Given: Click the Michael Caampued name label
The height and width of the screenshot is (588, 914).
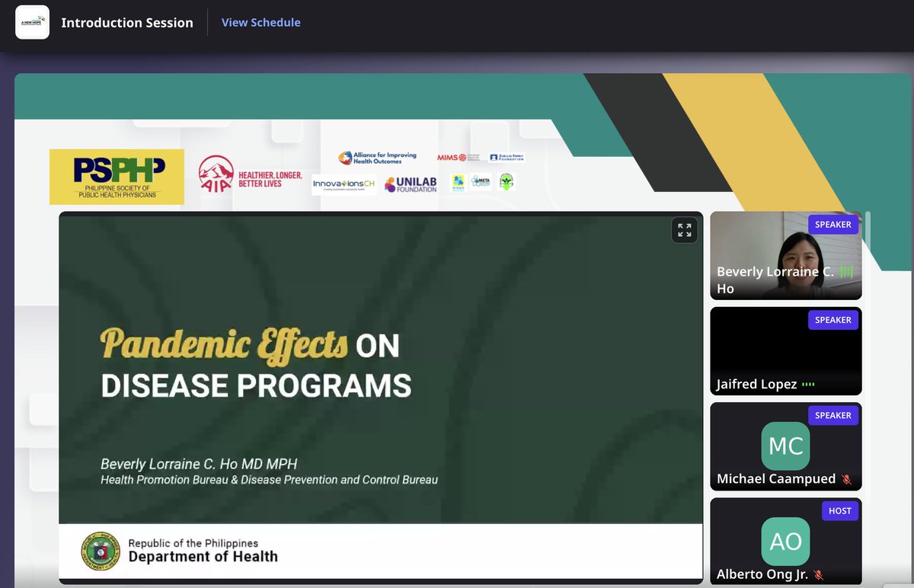Looking at the screenshot, I should 776,480.
